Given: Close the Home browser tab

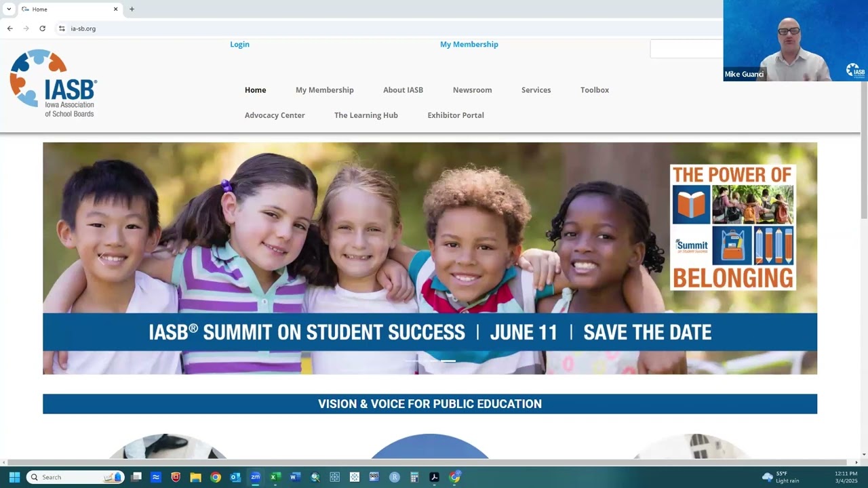Looking at the screenshot, I should (115, 9).
